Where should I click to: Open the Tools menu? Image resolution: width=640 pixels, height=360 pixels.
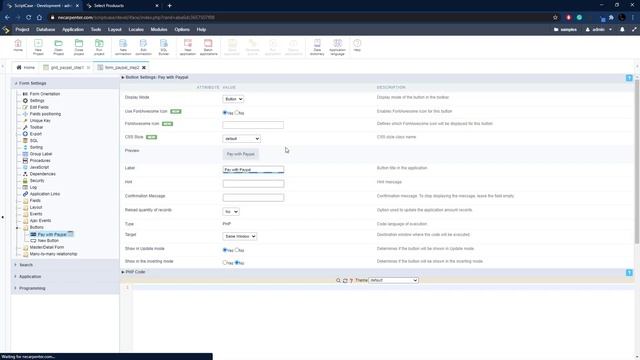(96, 29)
